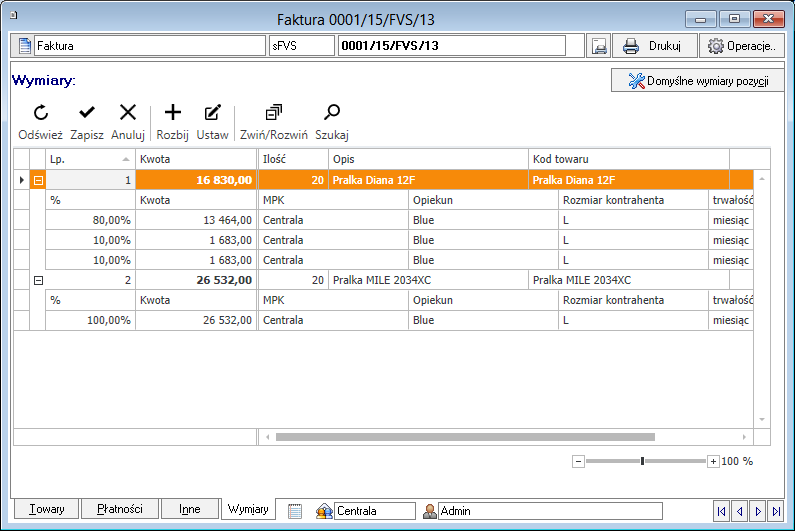Image resolution: width=795 pixels, height=531 pixels.
Task: Open Szukaj search magnifier
Action: click(x=332, y=113)
